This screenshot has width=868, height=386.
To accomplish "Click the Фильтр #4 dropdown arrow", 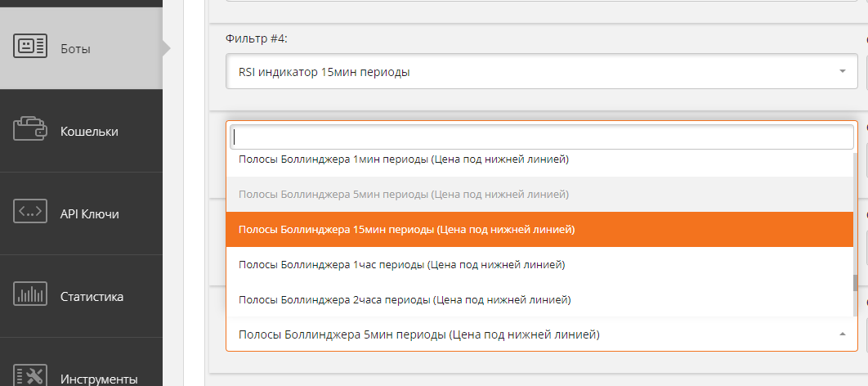I will coord(842,72).
